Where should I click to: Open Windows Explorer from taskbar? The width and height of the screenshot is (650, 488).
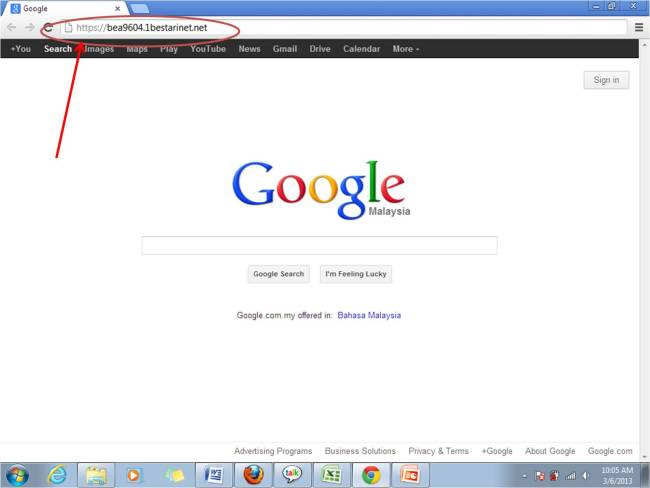pyautogui.click(x=96, y=475)
